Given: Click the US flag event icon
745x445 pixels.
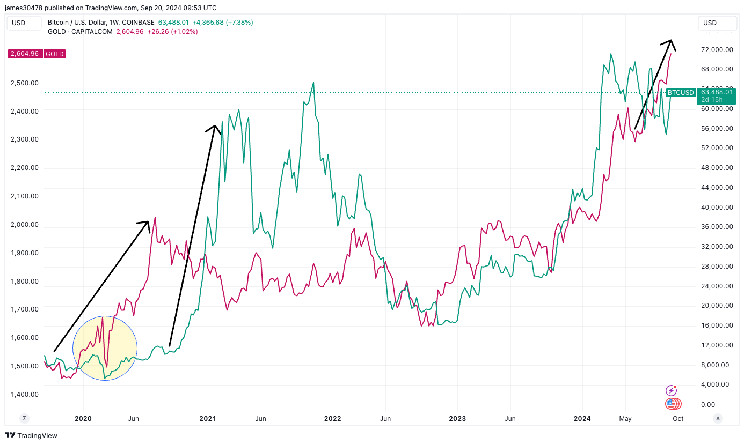Looking at the screenshot, I should point(672,404).
